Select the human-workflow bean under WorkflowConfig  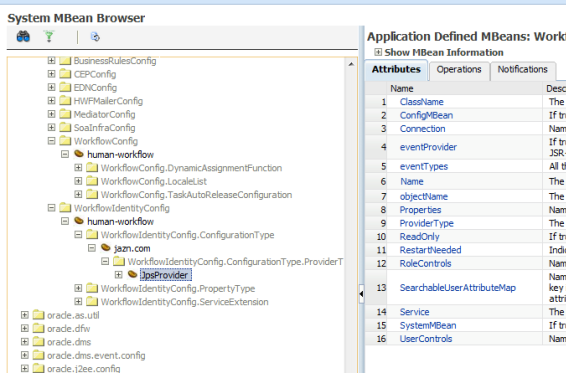click(x=120, y=155)
